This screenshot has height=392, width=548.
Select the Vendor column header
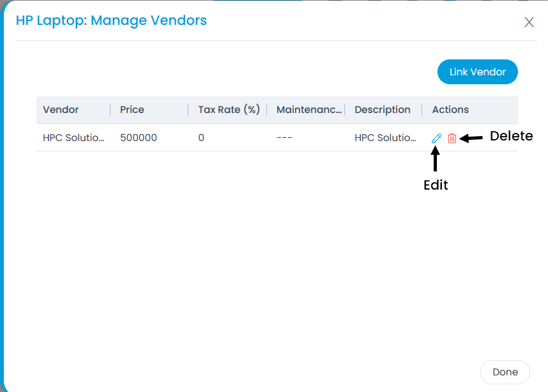[x=61, y=109]
